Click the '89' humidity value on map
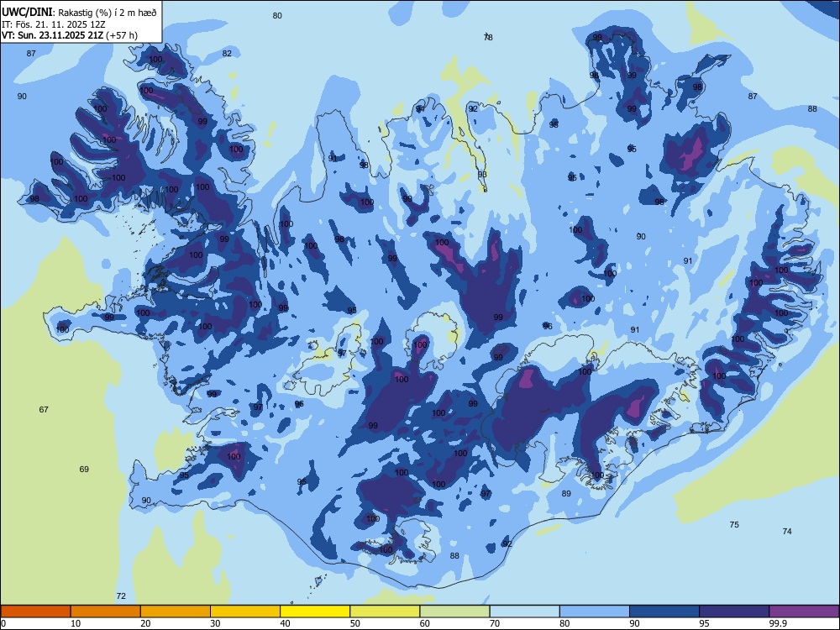This screenshot has height=630, width=840. pyautogui.click(x=566, y=494)
